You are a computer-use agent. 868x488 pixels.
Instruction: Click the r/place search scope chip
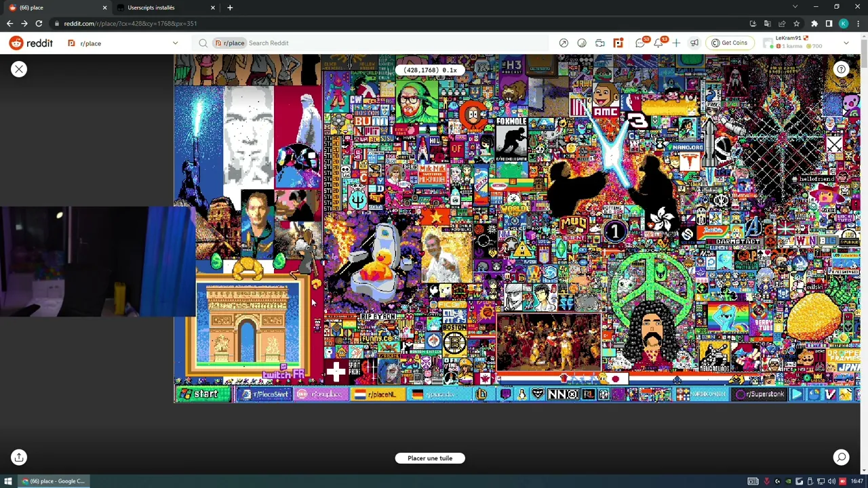click(230, 43)
